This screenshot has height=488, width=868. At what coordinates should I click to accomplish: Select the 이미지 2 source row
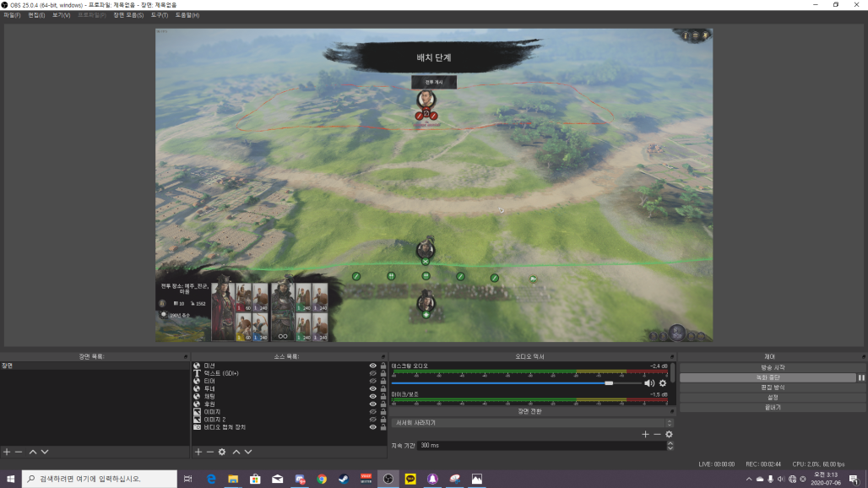click(x=289, y=420)
